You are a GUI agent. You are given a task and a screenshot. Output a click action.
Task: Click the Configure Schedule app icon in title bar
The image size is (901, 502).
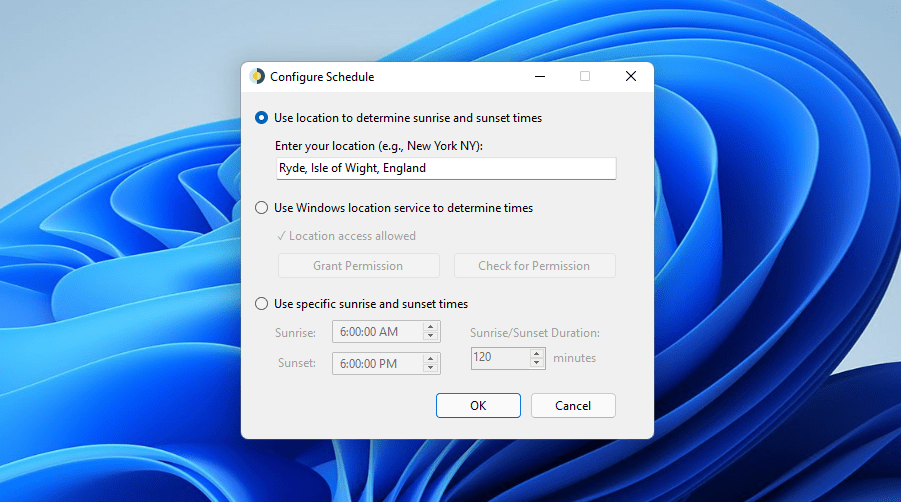click(257, 76)
